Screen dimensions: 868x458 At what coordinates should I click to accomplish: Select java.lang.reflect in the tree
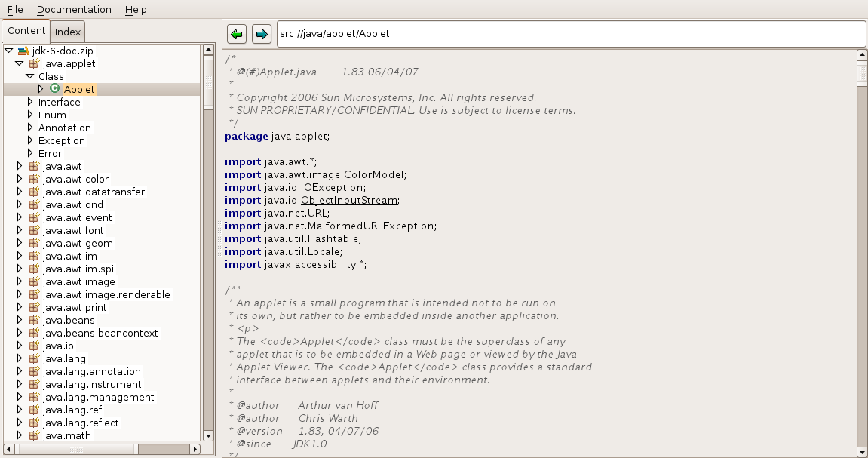click(81, 423)
